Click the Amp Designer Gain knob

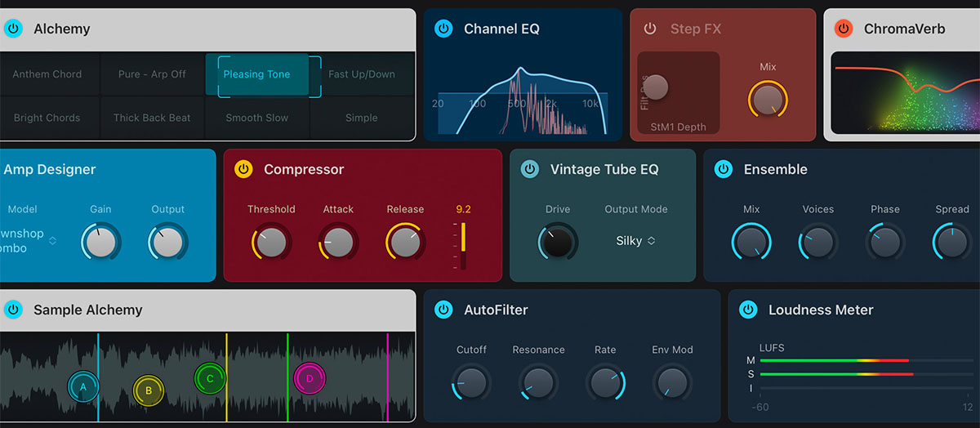click(x=101, y=243)
